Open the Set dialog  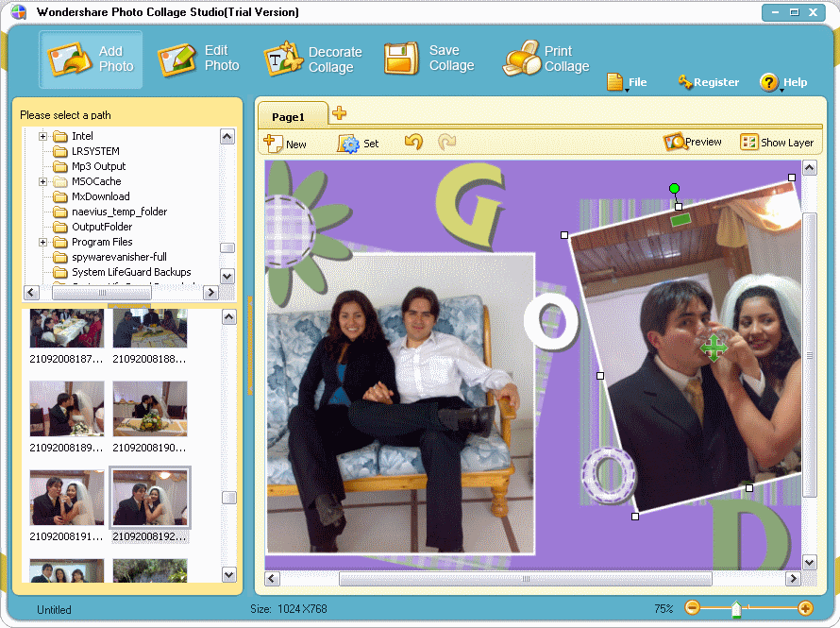click(359, 142)
